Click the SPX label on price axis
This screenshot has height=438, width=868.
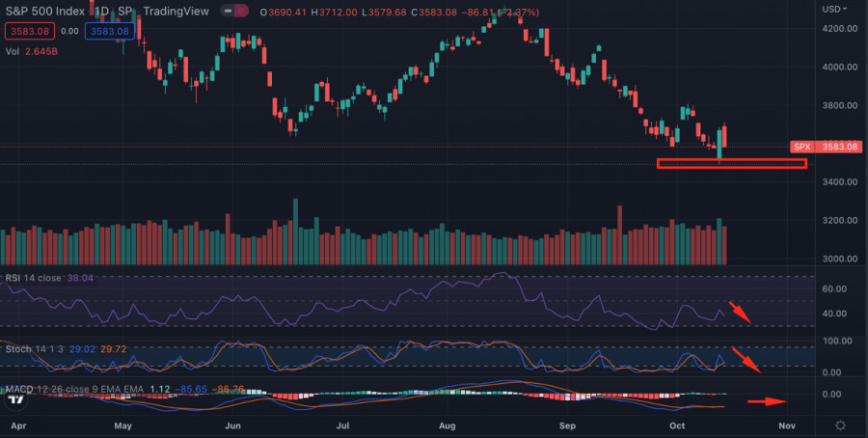802,147
